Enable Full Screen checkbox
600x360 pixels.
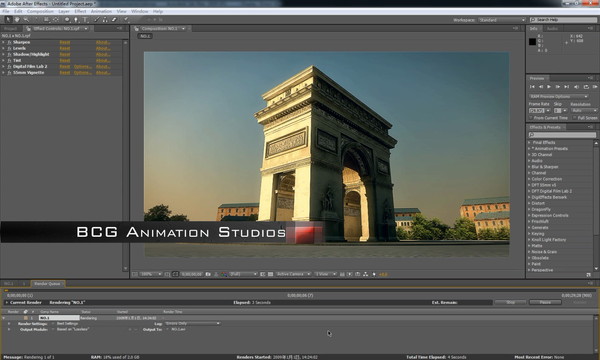575,118
